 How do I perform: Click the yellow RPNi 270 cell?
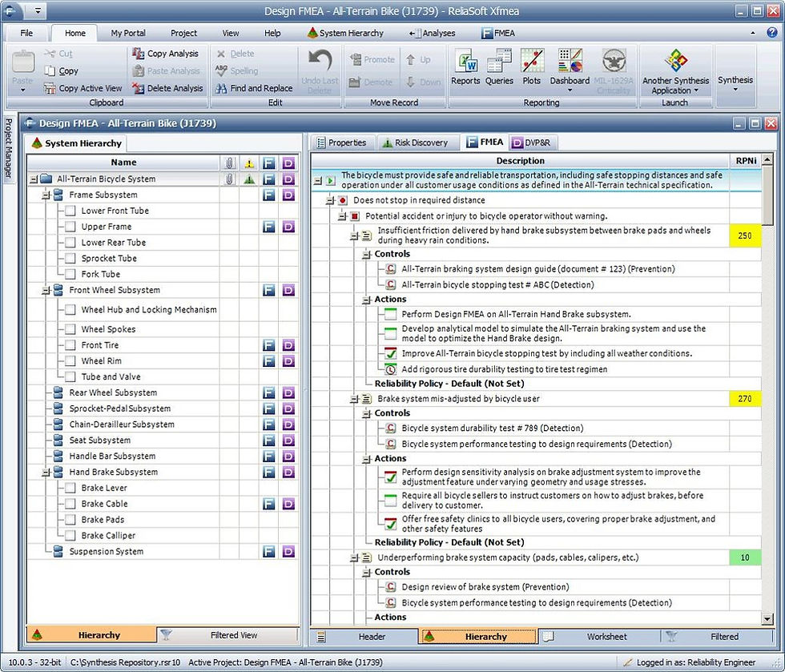[744, 399]
